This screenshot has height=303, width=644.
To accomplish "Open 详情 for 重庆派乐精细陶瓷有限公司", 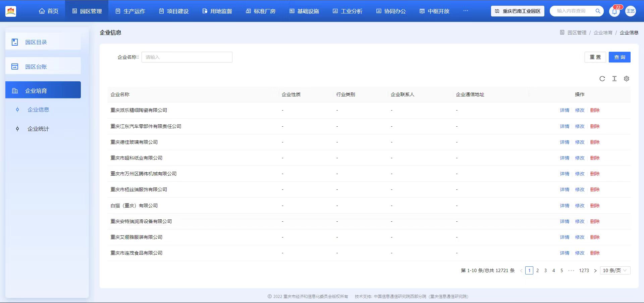I will coord(565,110).
